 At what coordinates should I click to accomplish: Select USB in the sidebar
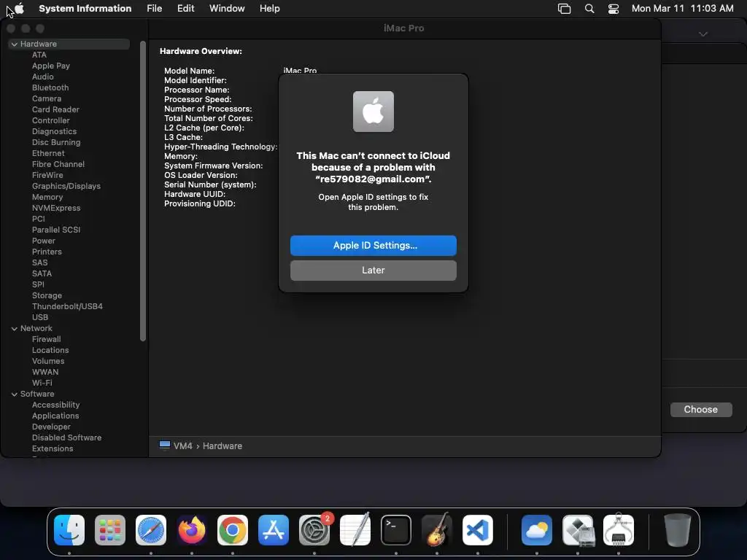click(40, 318)
